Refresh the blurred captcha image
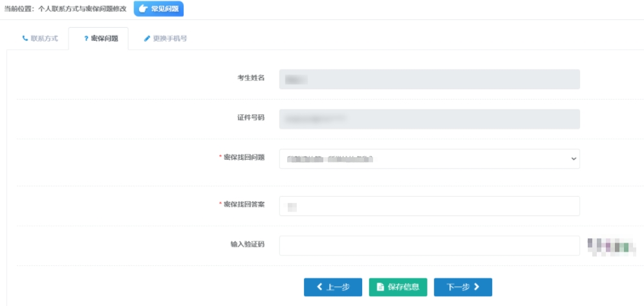 [608, 246]
